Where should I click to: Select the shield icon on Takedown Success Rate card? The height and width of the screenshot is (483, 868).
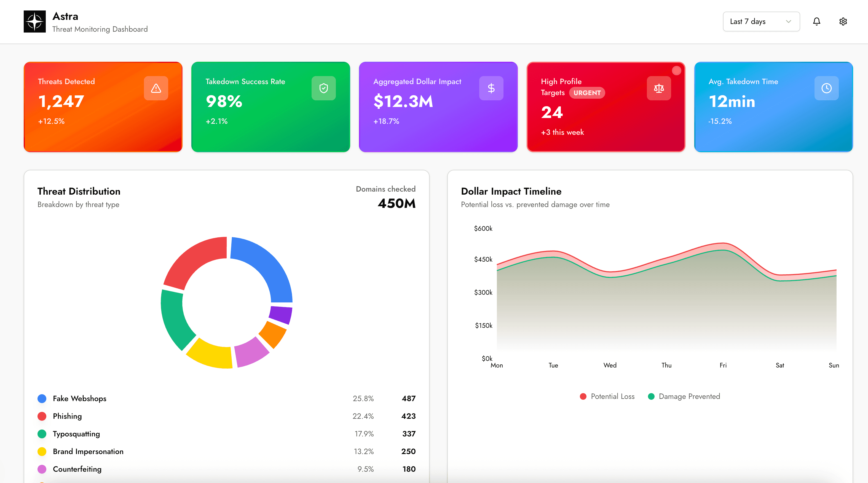tap(323, 88)
